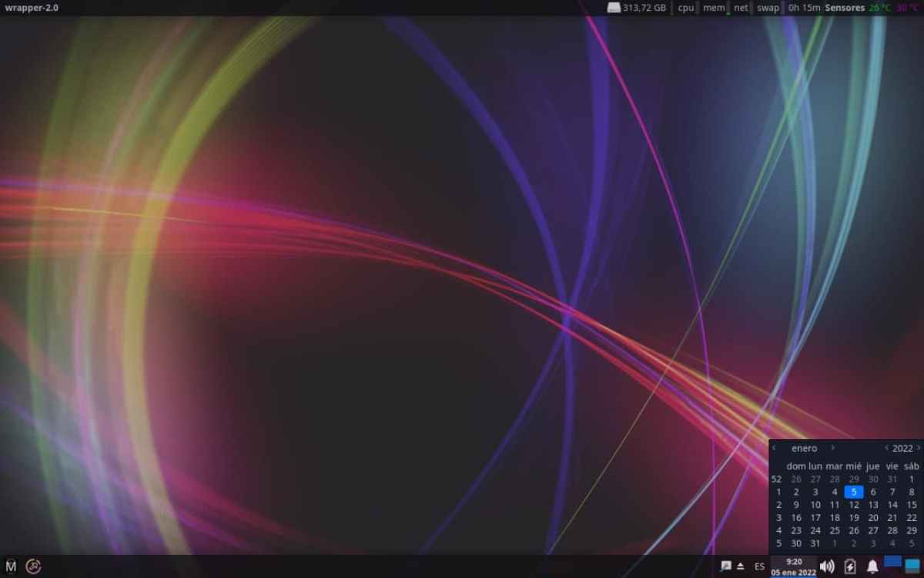924x578 pixels.
Task: Advance to the next month after enero
Action: (x=832, y=448)
